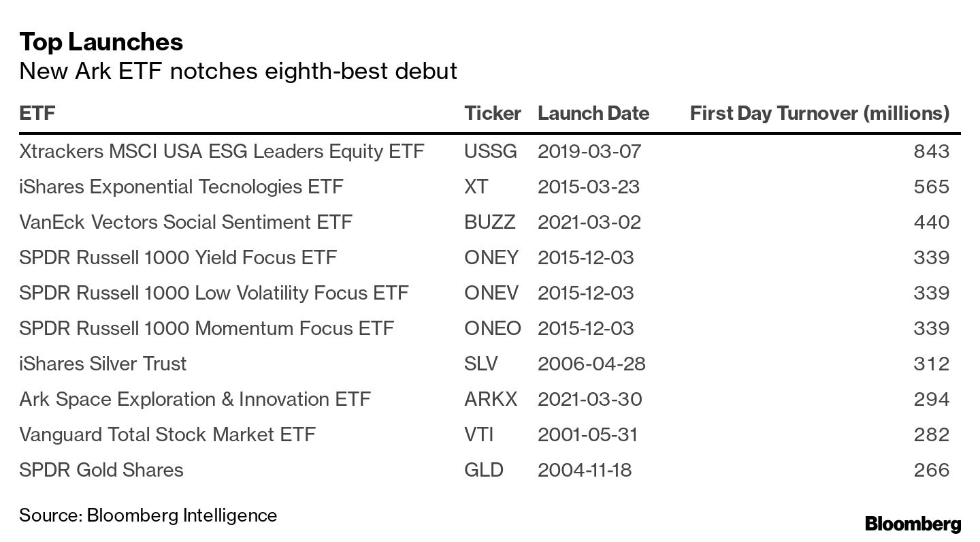Screen dimensions: 980x542
Task: Click the USSG ticker
Action: click(x=490, y=151)
